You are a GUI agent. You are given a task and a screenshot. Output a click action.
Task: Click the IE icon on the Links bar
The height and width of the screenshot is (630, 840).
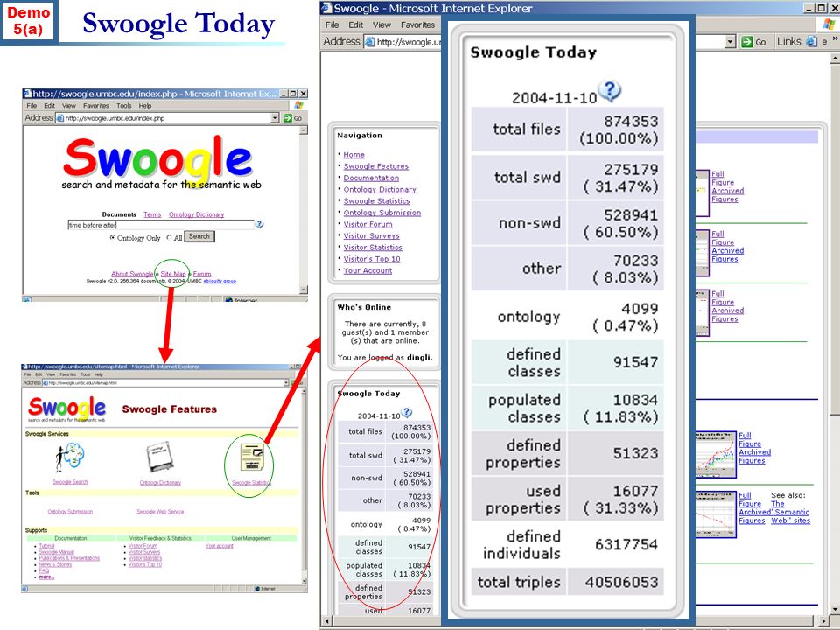click(x=812, y=41)
